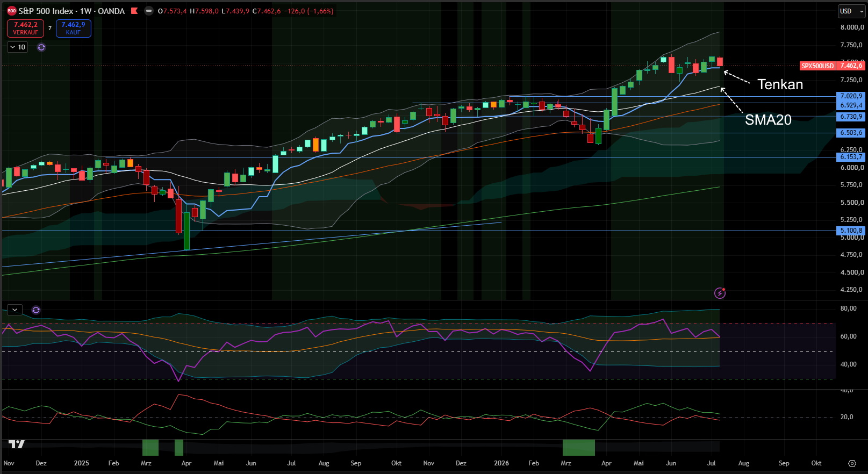Click the spread value 7 between sell and buy
The width and height of the screenshot is (868, 474).
click(x=50, y=28)
